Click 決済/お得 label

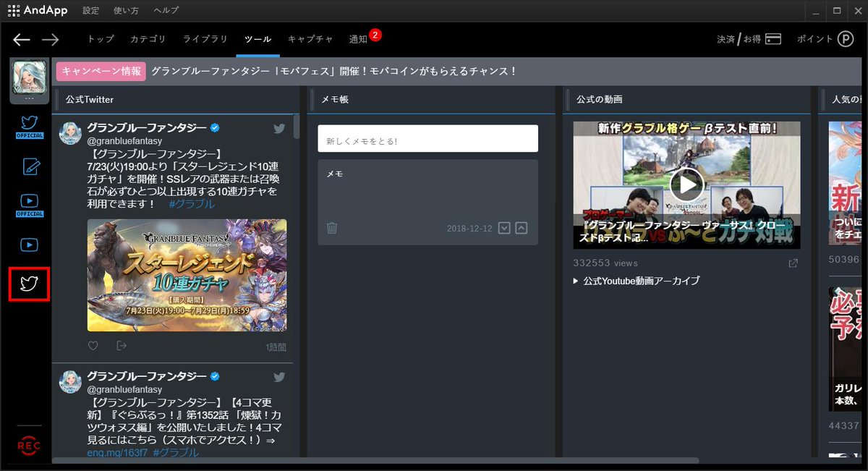(x=739, y=39)
